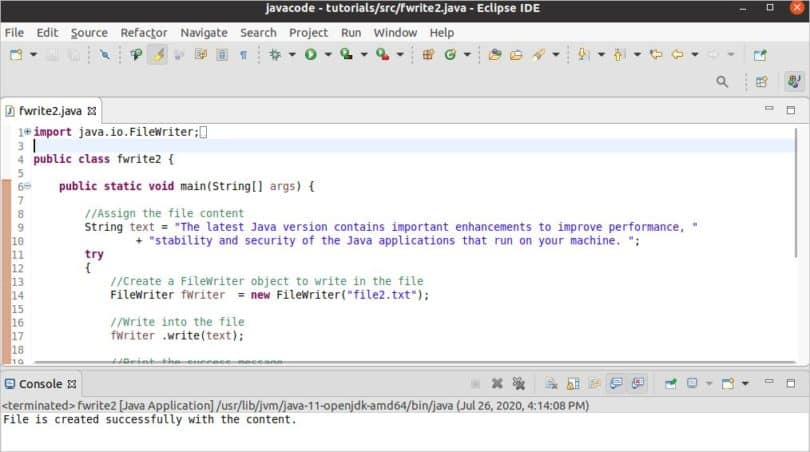Open the Search dropdown arrow

pos(556,54)
